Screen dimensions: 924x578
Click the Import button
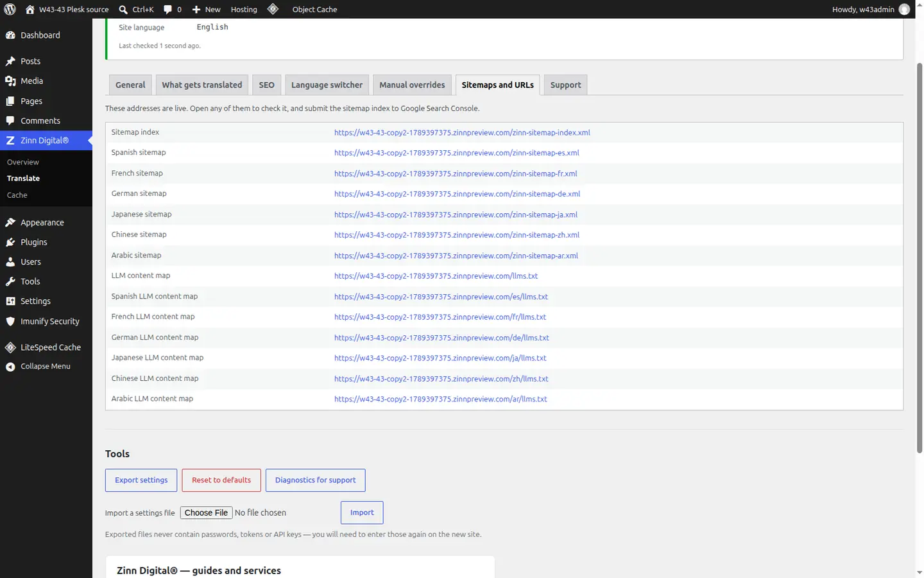tap(362, 512)
